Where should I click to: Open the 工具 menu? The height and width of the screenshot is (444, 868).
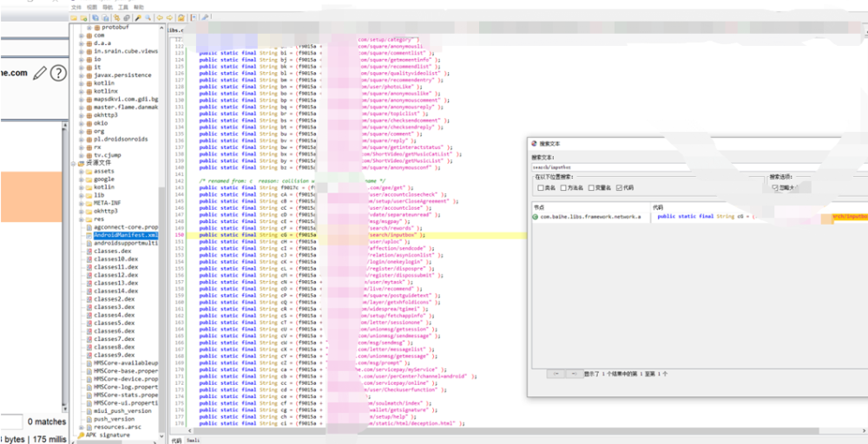[122, 6]
